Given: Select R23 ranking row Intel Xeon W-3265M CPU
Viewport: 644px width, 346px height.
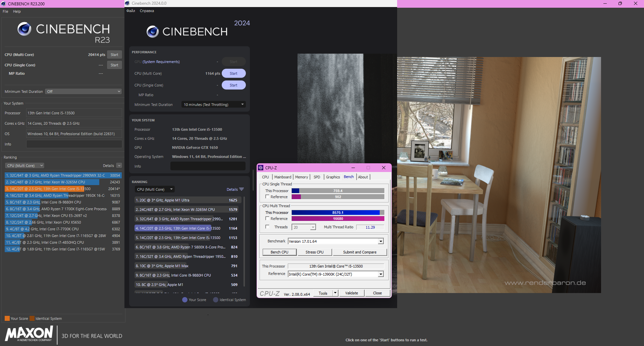Looking at the screenshot, I should pyautogui.click(x=63, y=182).
